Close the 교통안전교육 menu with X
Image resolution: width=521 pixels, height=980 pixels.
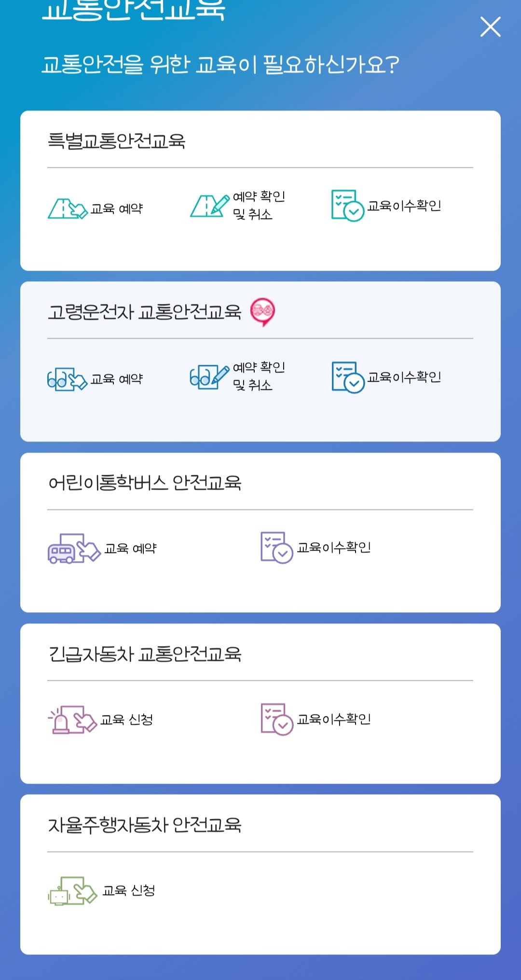coord(490,27)
